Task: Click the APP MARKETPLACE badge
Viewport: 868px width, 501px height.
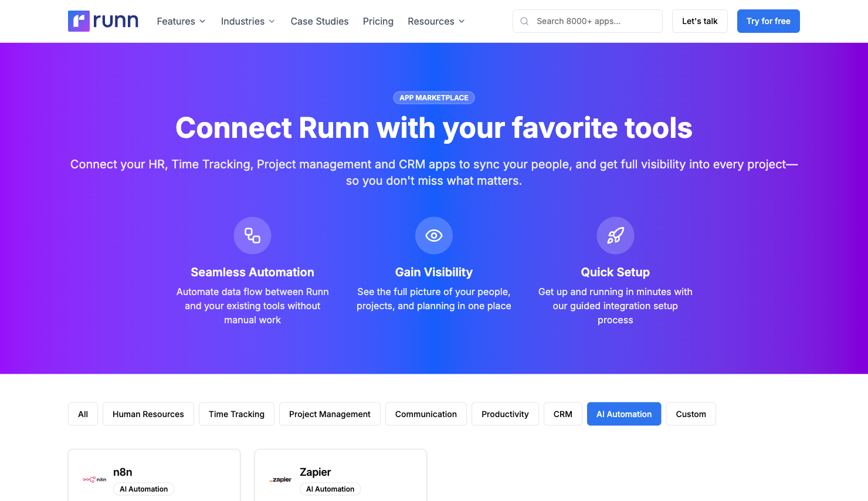Action: click(434, 98)
